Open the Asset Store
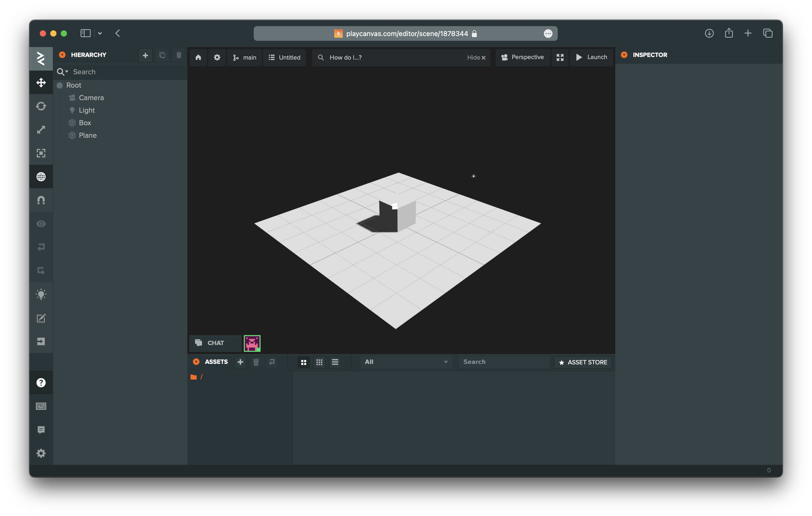 [583, 362]
